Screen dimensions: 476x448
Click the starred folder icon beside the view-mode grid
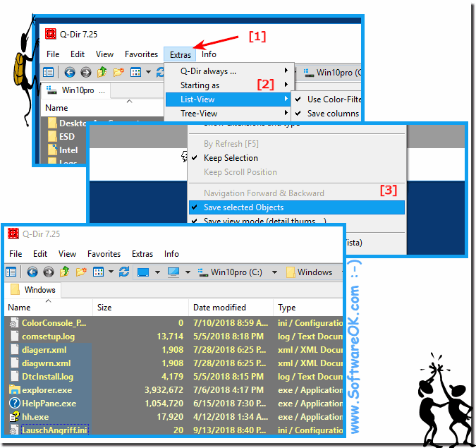click(x=81, y=272)
